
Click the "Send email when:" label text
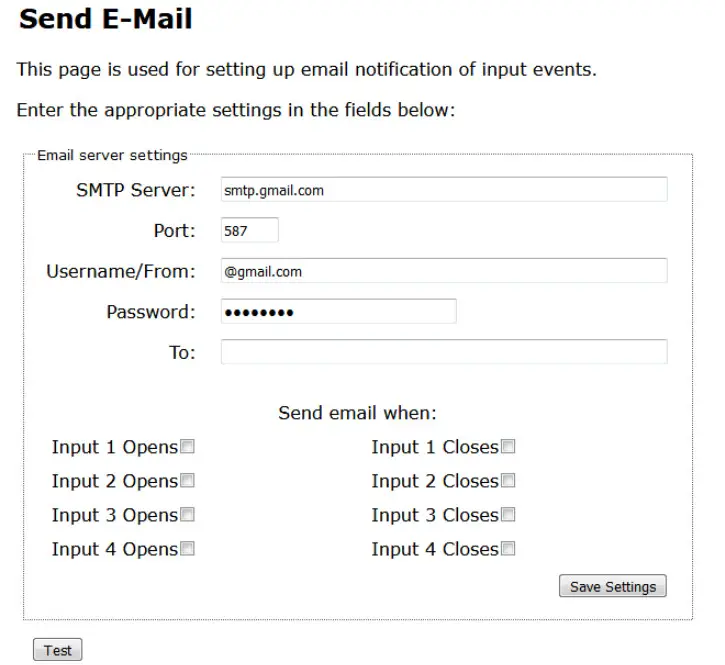point(357,413)
